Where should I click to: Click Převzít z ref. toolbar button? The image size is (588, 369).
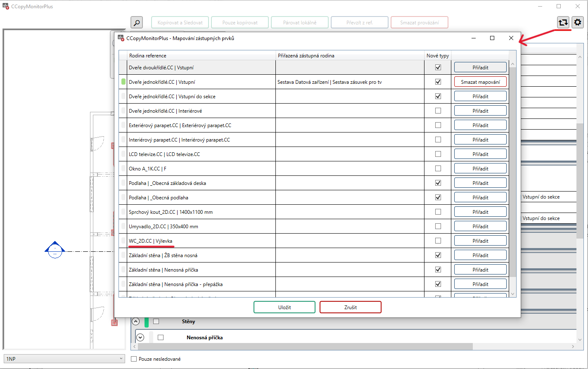point(360,22)
